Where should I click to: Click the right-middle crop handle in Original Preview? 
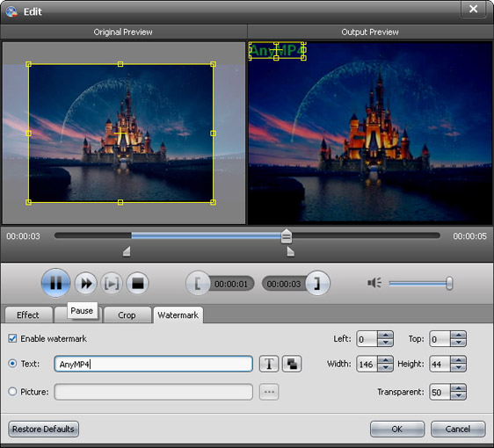coord(213,134)
